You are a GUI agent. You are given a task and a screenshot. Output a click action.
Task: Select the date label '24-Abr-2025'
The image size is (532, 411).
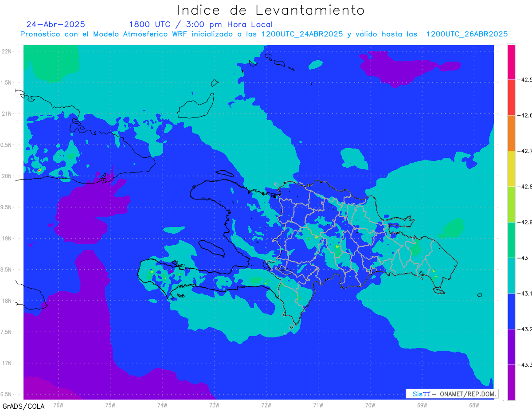tap(55, 24)
